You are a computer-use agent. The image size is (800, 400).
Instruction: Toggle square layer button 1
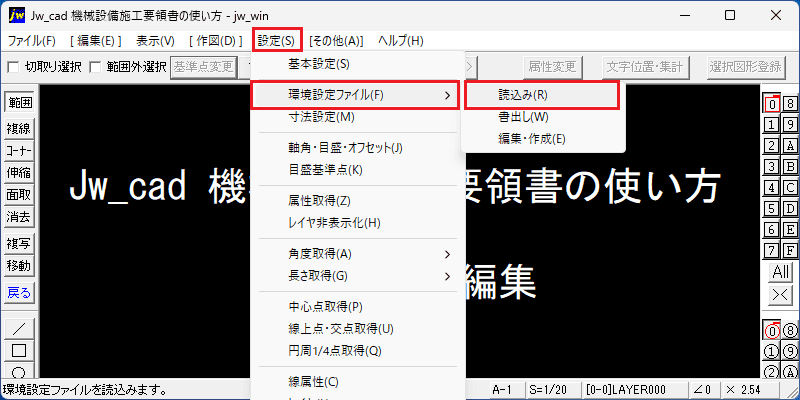[x=772, y=124]
